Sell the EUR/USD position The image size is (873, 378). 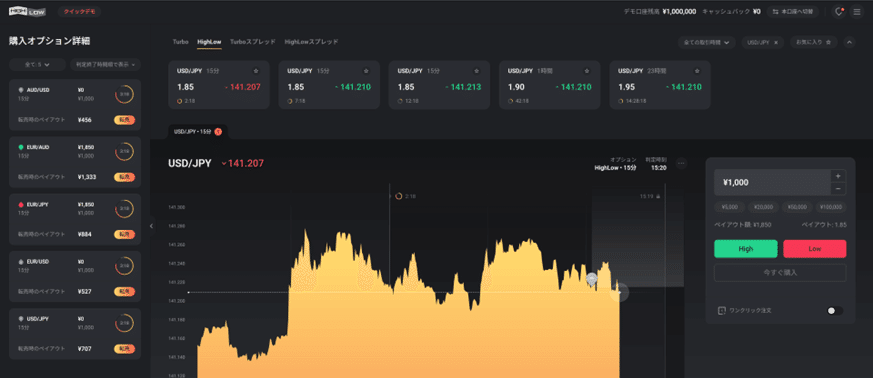click(125, 292)
